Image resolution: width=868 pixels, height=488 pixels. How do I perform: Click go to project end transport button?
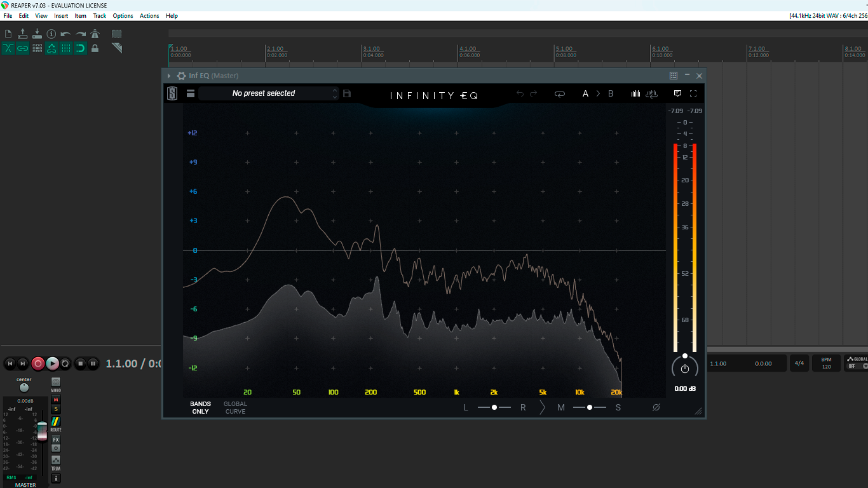pyautogui.click(x=24, y=363)
